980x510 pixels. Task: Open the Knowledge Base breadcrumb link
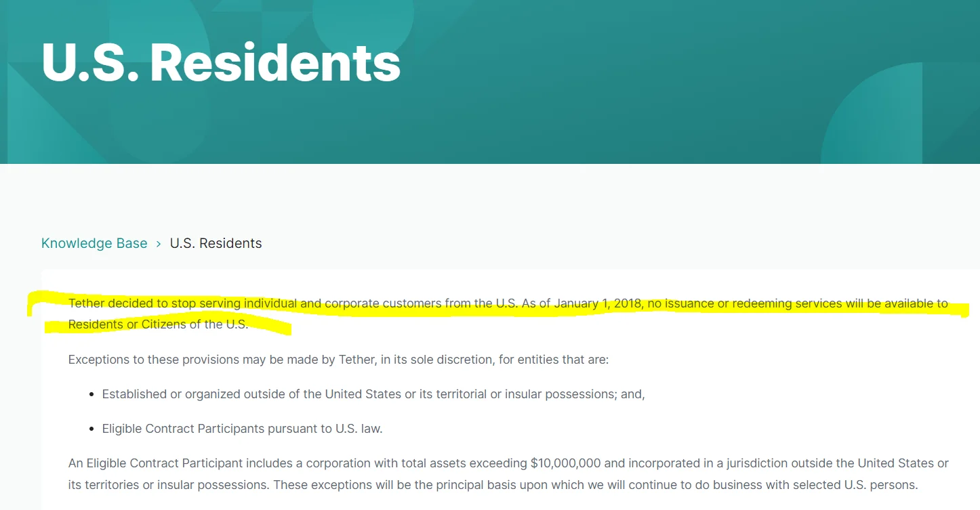pyautogui.click(x=94, y=243)
